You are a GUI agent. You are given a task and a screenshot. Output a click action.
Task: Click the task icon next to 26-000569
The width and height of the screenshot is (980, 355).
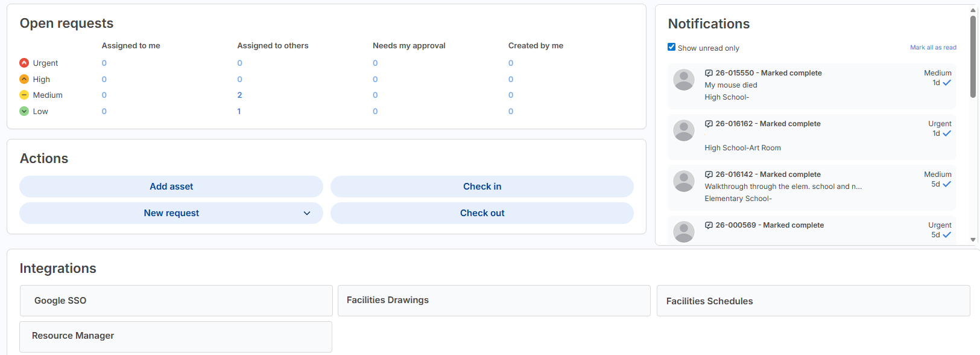tap(708, 225)
